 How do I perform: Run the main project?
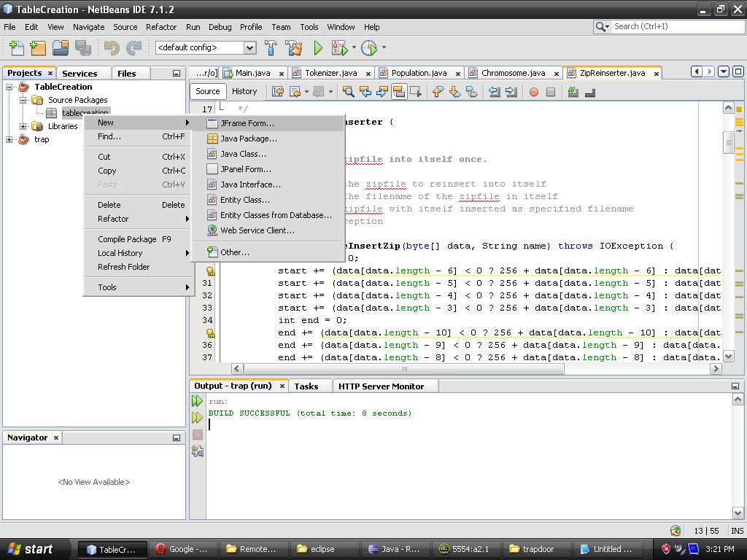[319, 47]
